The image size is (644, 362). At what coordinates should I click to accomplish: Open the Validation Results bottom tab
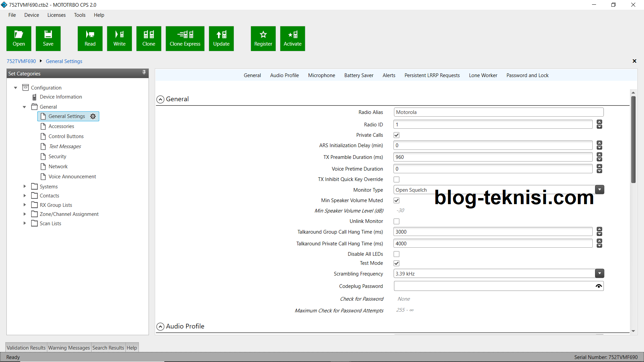26,348
